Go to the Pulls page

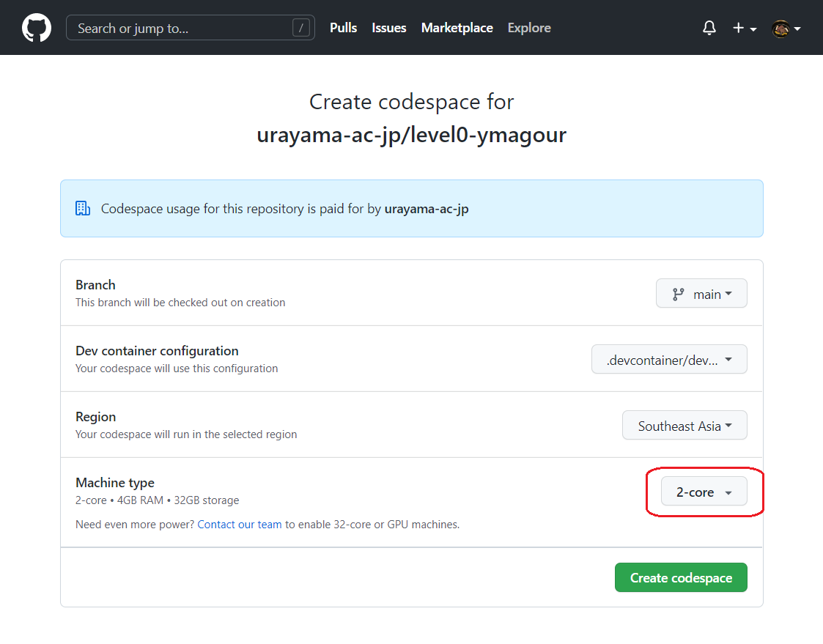coord(343,28)
